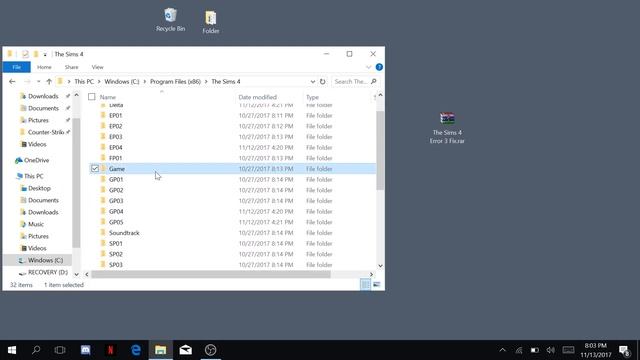Switch to Large icons view button
This screenshot has height=360, width=640.
[376, 284]
